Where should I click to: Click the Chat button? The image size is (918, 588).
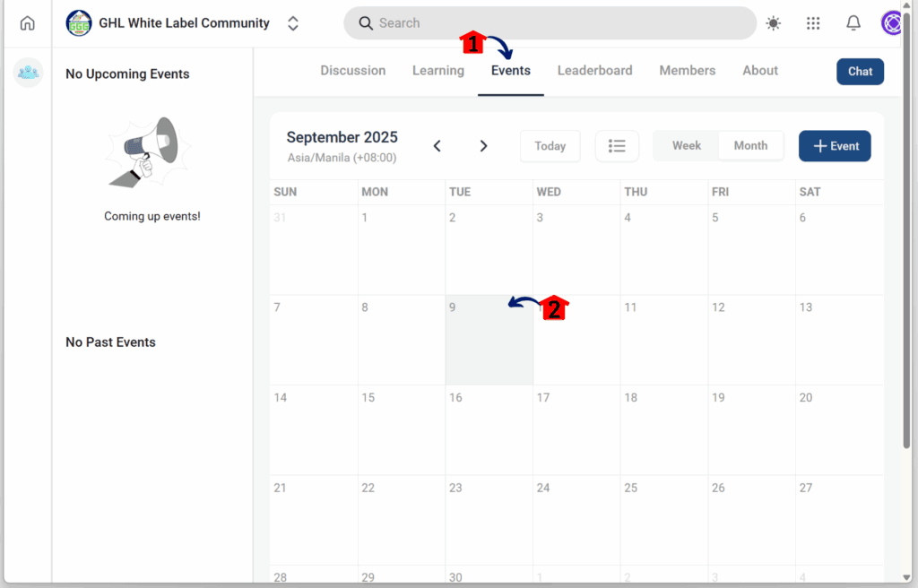[860, 72]
